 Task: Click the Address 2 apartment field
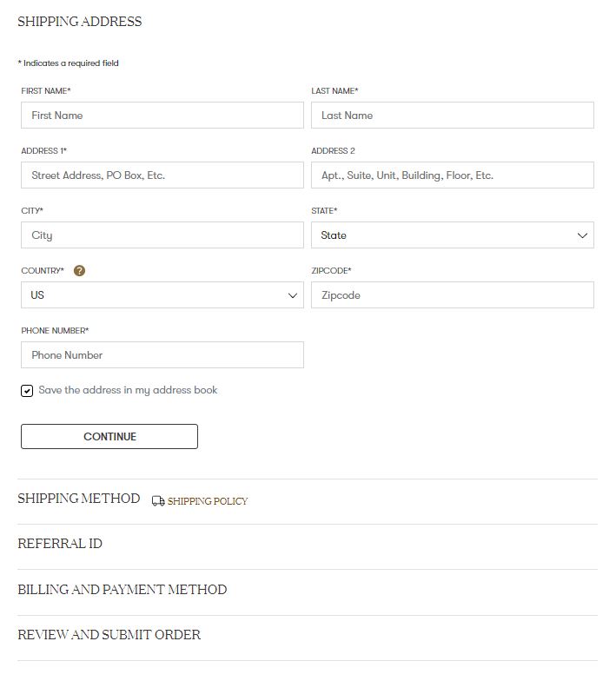click(x=452, y=175)
